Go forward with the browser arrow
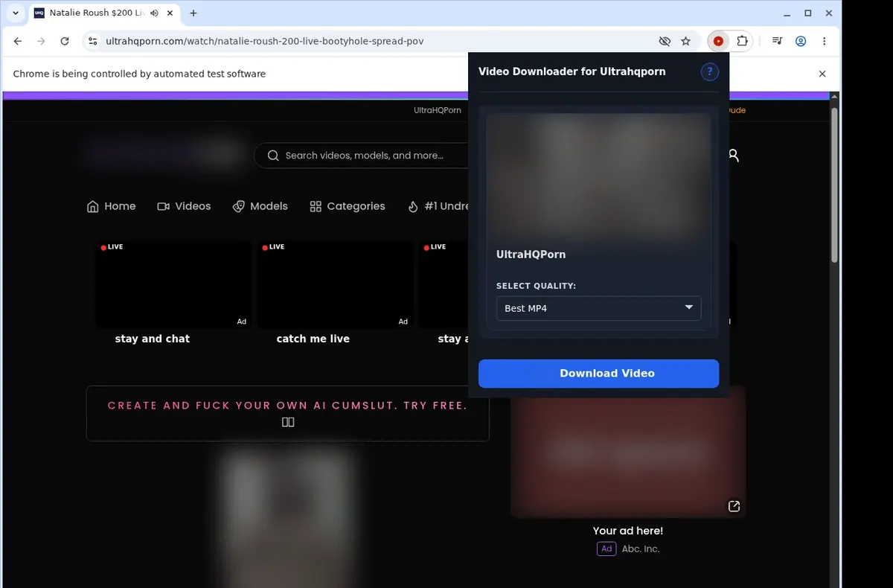This screenshot has width=893, height=588. tap(41, 42)
